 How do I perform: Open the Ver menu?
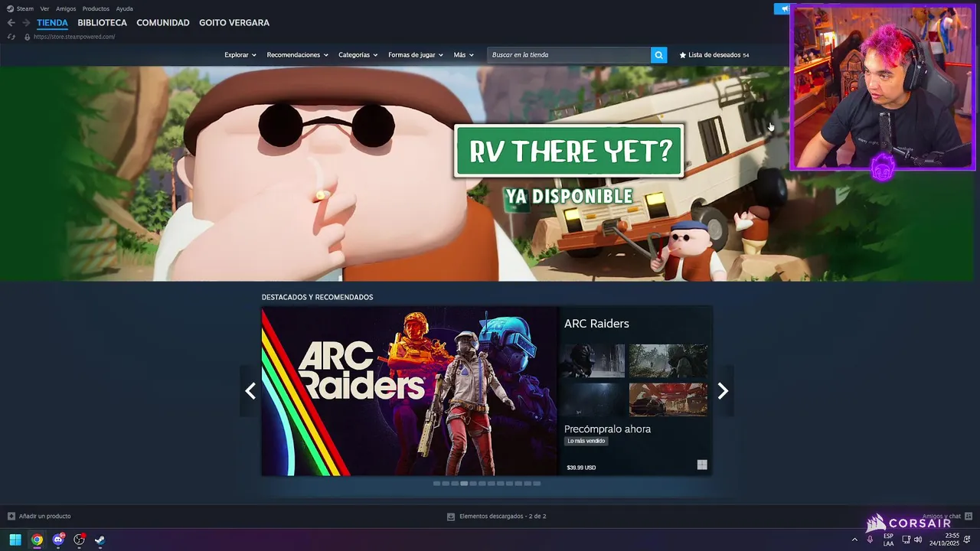44,9
